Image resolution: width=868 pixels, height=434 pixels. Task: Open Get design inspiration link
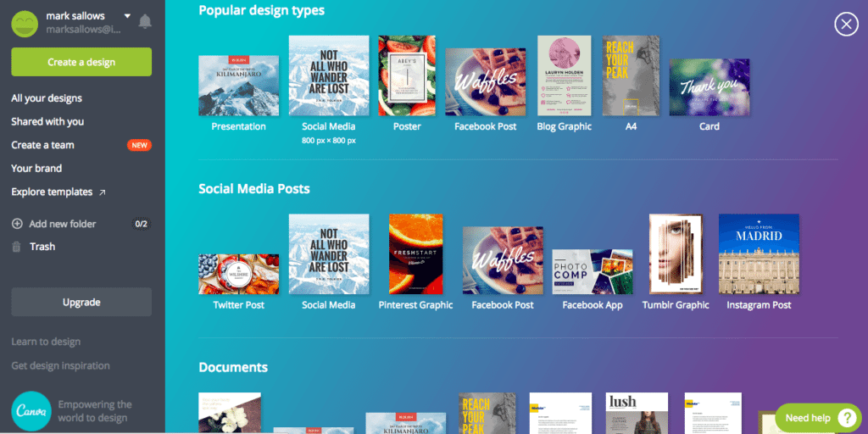click(x=60, y=365)
